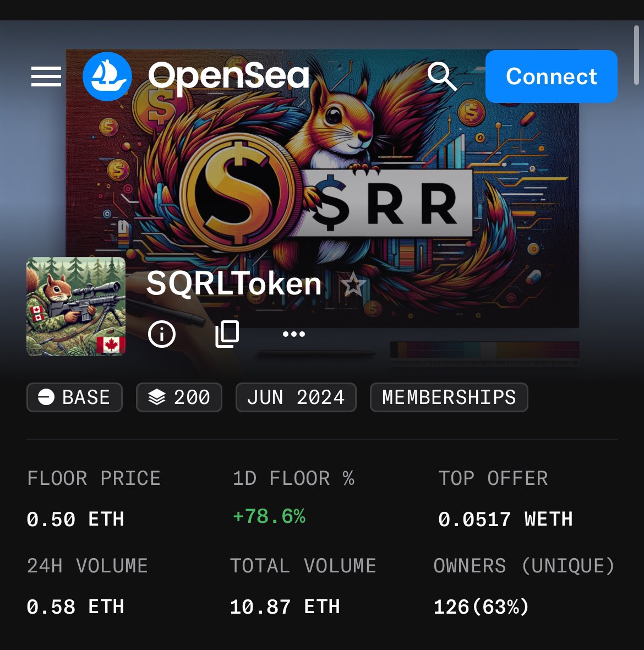Click the FLOOR PRICE label
Screen dimensions: 644x650
tap(94, 478)
